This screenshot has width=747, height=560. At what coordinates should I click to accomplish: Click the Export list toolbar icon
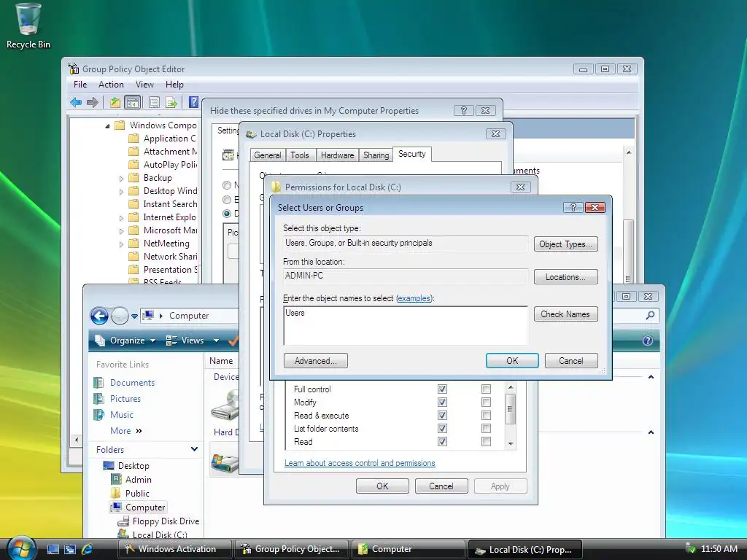click(171, 102)
